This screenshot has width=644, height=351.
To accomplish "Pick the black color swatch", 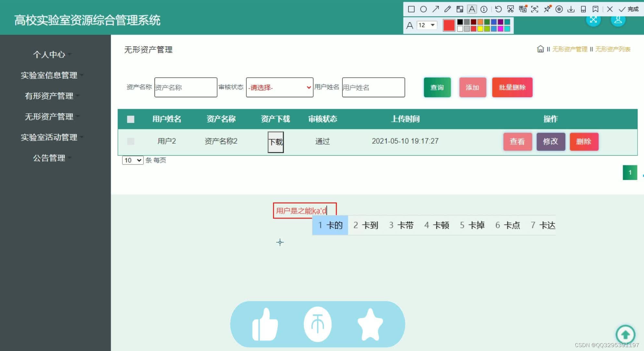I will [x=460, y=22].
